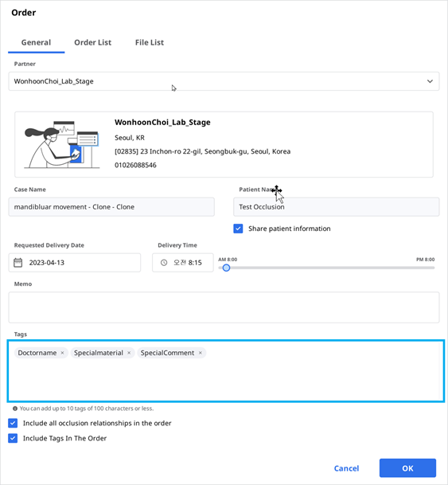Click the info icon below tags box
448x485 pixels.
tap(15, 409)
